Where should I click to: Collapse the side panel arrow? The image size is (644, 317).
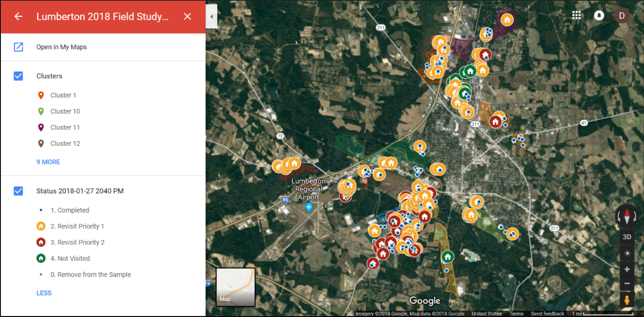pos(211,16)
